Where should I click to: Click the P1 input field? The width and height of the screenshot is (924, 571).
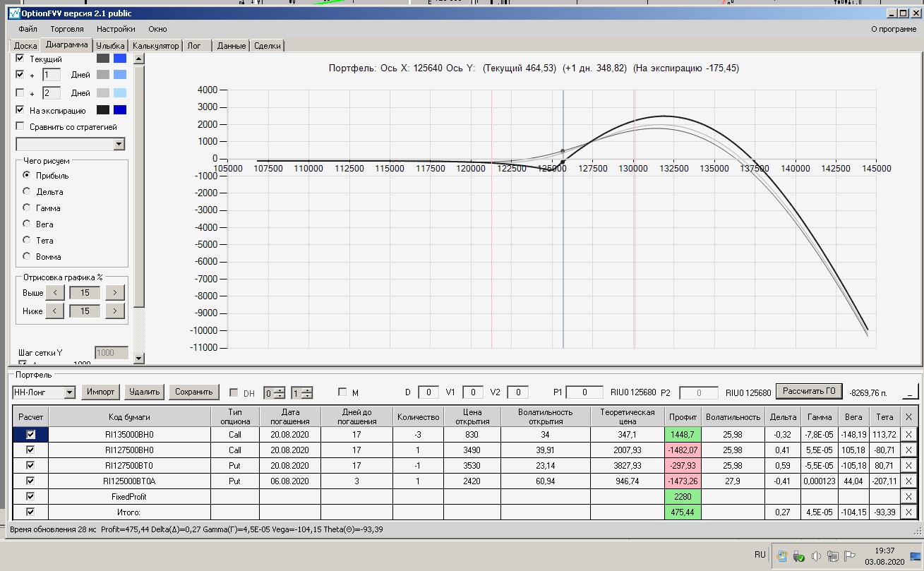click(584, 392)
